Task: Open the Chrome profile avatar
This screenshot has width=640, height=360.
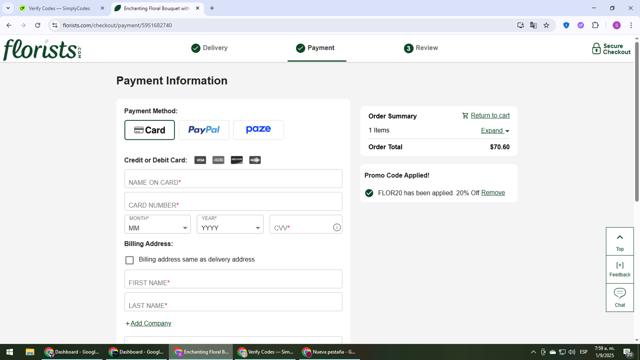Action: (x=616, y=25)
